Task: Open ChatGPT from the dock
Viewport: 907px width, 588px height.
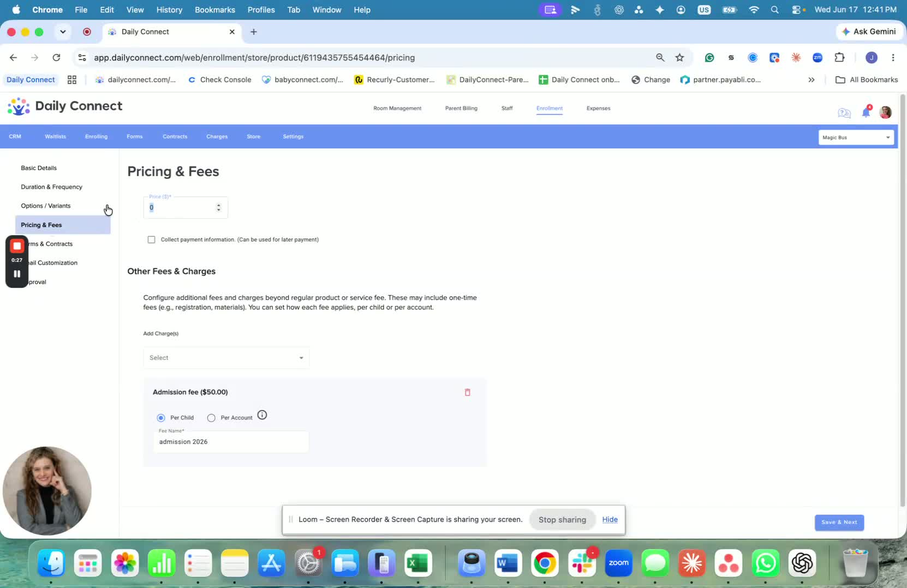Action: pos(802,563)
